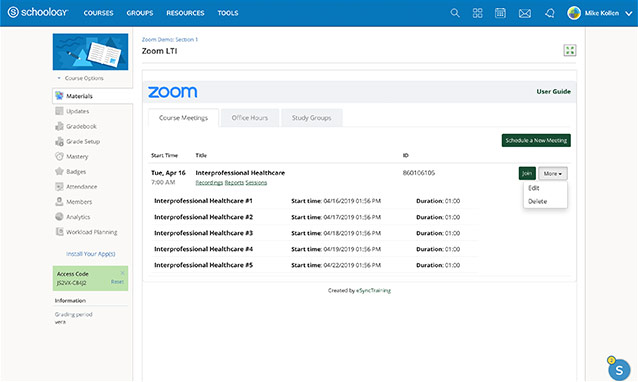Screen dimensions: 638x382
Task: Open the search magnifier icon
Action: click(455, 13)
